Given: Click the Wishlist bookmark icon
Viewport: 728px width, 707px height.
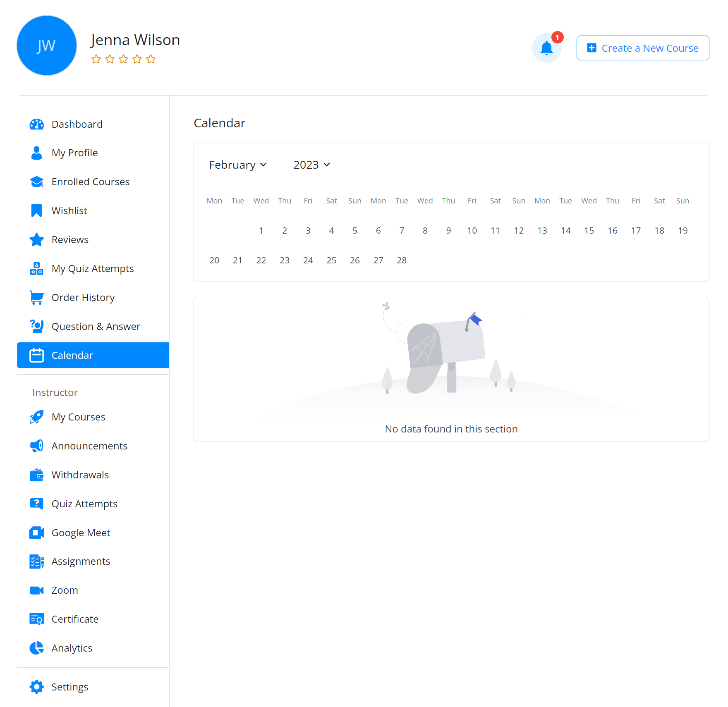Looking at the screenshot, I should 36,210.
